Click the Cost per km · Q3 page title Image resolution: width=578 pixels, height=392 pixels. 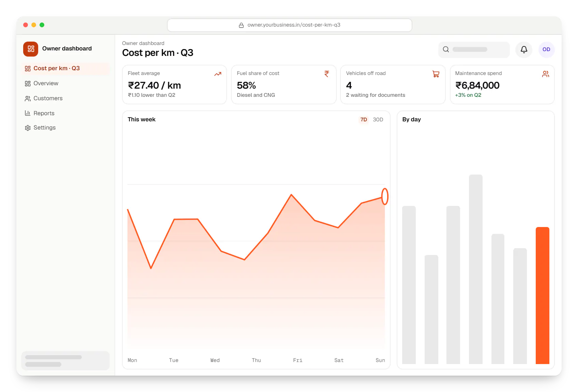157,53
